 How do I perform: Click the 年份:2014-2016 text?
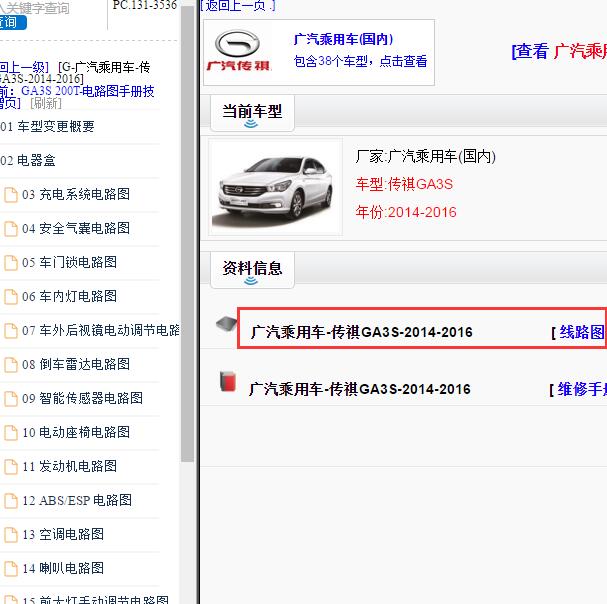[406, 212]
